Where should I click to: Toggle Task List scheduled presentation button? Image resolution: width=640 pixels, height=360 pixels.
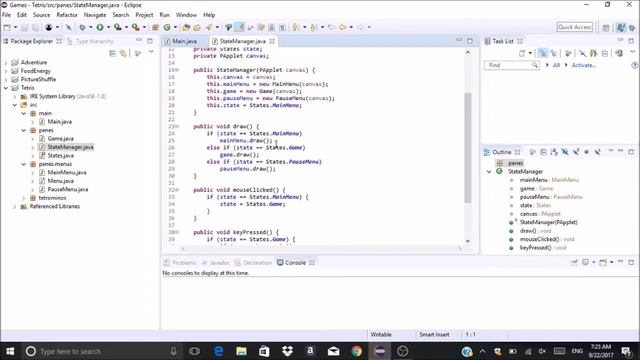(x=554, y=53)
